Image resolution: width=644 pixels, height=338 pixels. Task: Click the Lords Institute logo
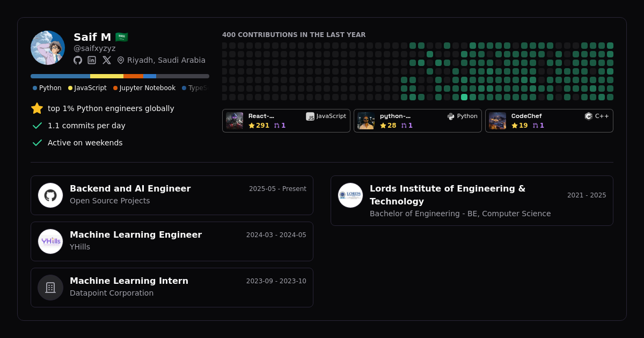click(350, 195)
